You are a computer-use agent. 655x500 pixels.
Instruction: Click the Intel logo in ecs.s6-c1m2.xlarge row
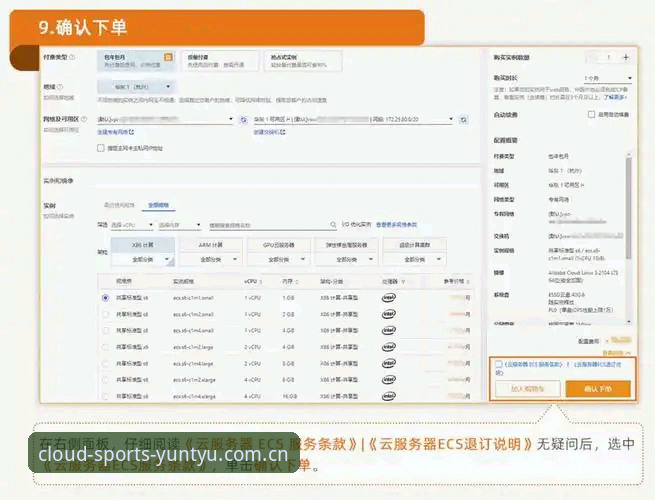tap(388, 380)
